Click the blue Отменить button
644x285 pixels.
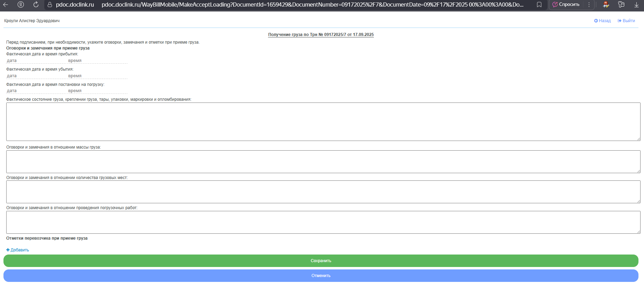coord(321,276)
